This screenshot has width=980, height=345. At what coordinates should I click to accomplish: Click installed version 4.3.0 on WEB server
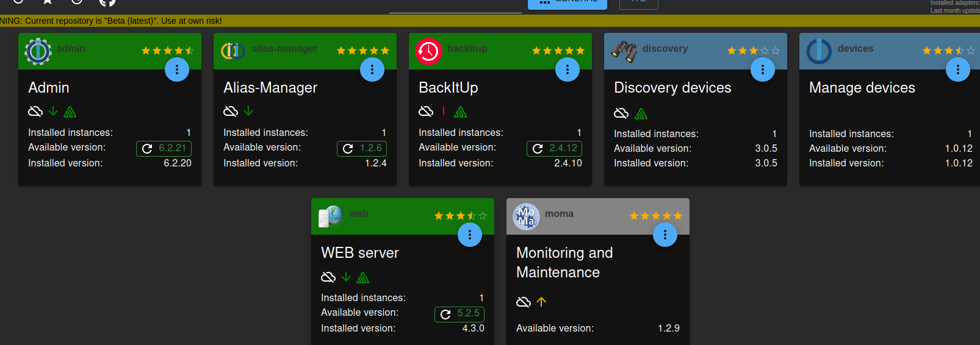(474, 329)
